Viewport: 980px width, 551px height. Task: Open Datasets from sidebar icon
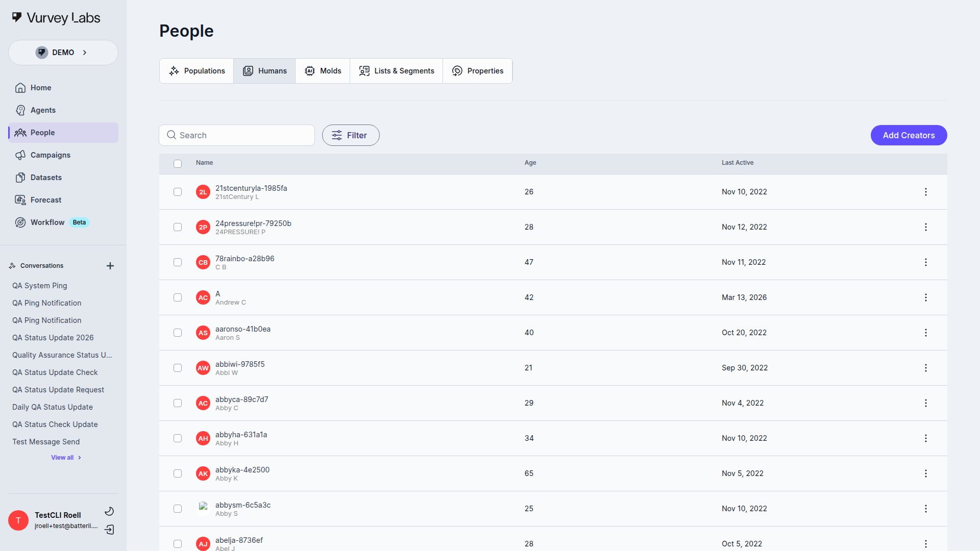pos(20,178)
